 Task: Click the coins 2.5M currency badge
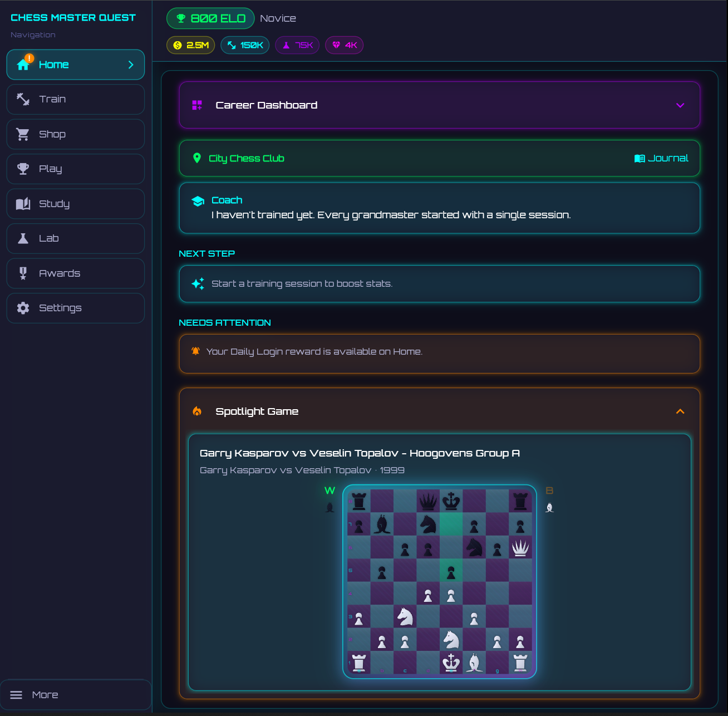190,45
